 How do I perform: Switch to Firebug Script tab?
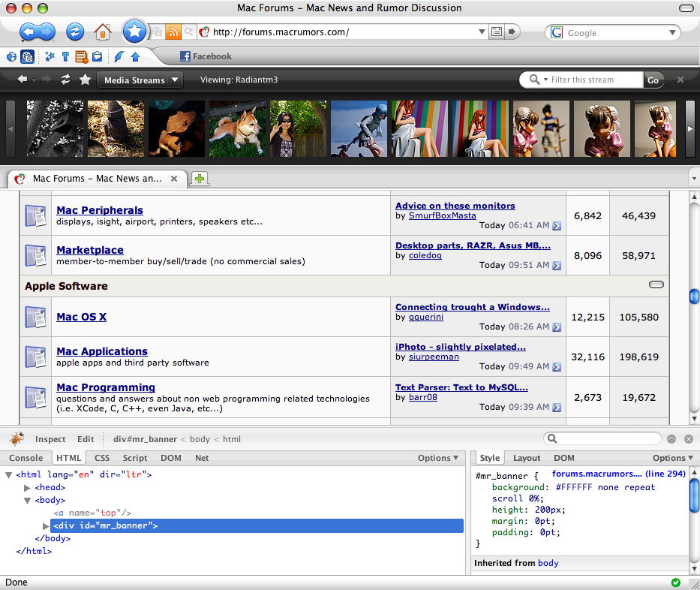[x=135, y=458]
